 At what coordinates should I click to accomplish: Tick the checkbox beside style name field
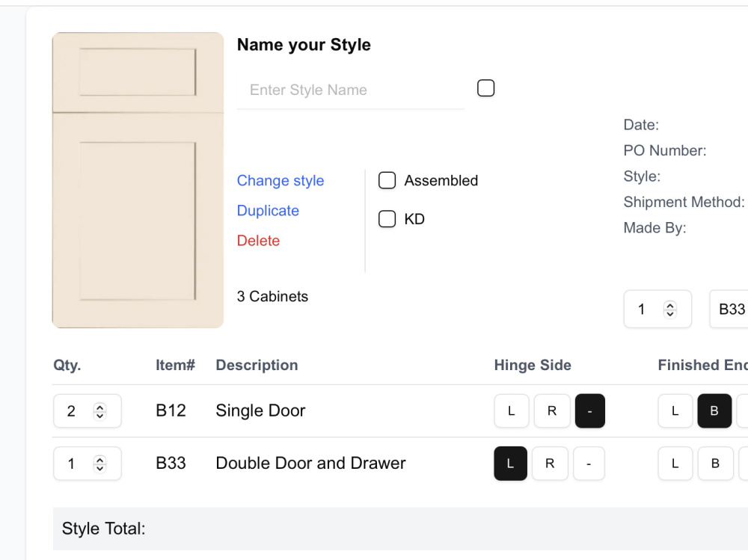[x=485, y=88]
